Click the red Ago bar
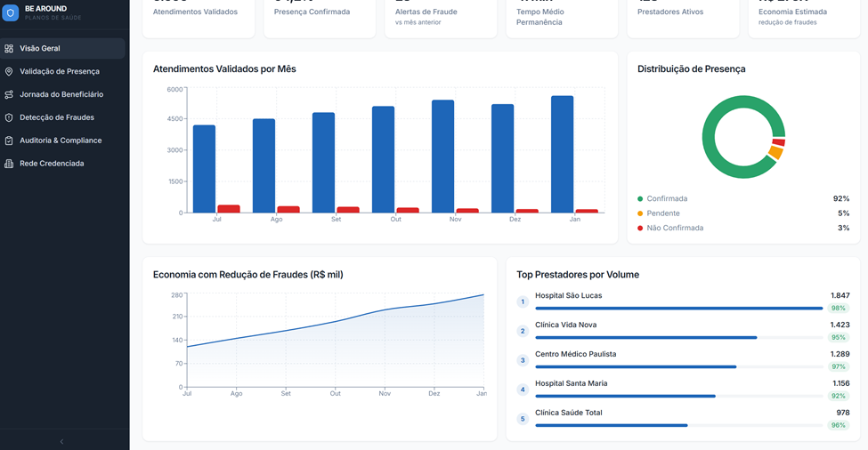This screenshot has width=868, height=450. (288, 210)
